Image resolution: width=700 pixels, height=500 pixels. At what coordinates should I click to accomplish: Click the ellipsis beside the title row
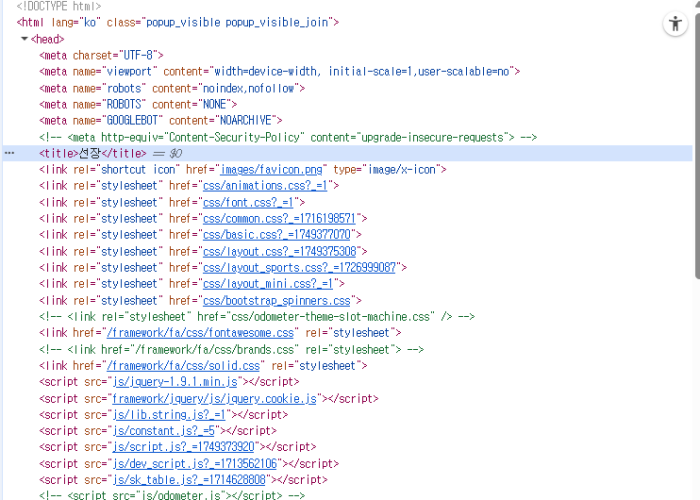[x=9, y=153]
